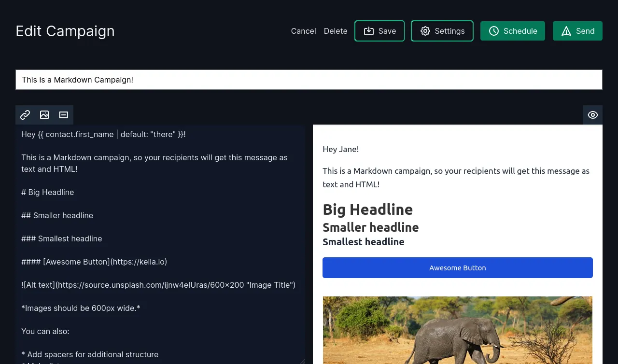This screenshot has width=618, height=364.
Task: Click the Awesome Button in the preview
Action: pos(458,267)
